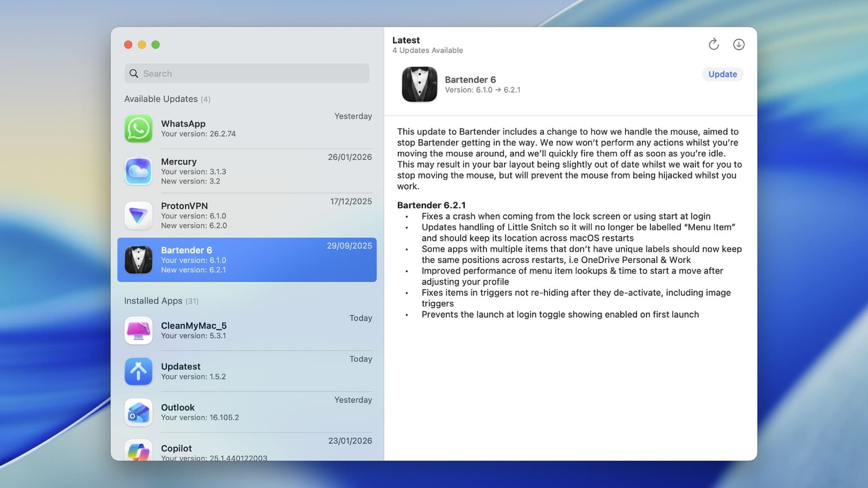Image resolution: width=868 pixels, height=488 pixels.
Task: Click the Updatest app icon
Action: point(138,371)
